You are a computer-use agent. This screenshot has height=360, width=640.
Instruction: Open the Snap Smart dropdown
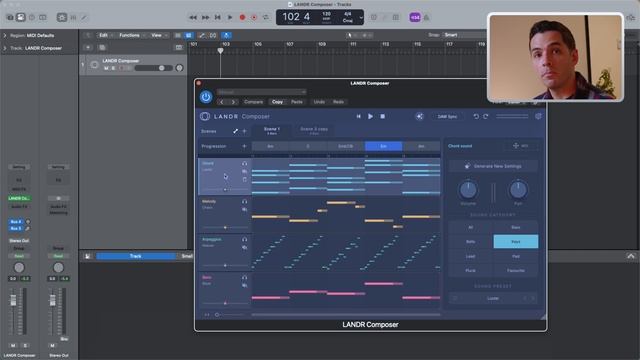(x=465, y=35)
